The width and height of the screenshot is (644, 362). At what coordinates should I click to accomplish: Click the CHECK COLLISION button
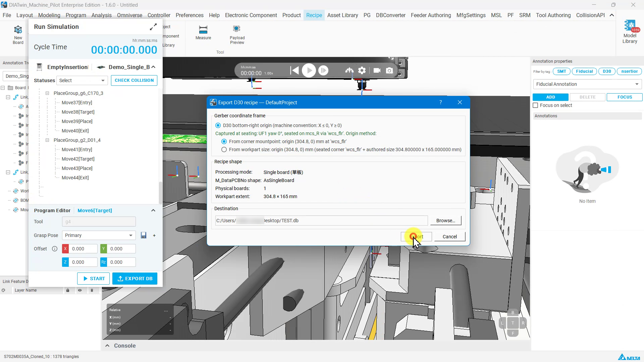tap(134, 80)
